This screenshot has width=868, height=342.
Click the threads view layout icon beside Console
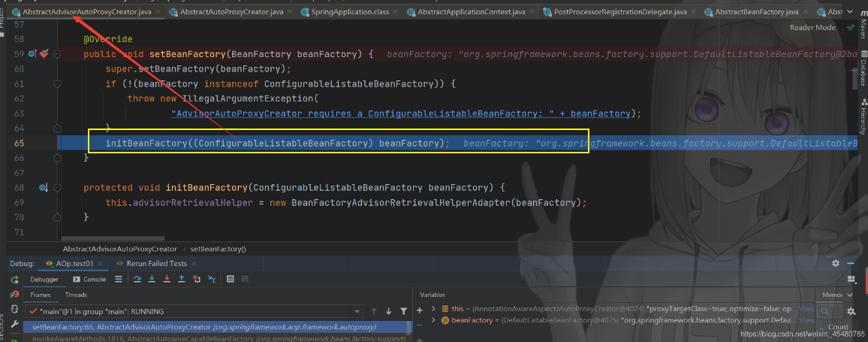click(119, 279)
